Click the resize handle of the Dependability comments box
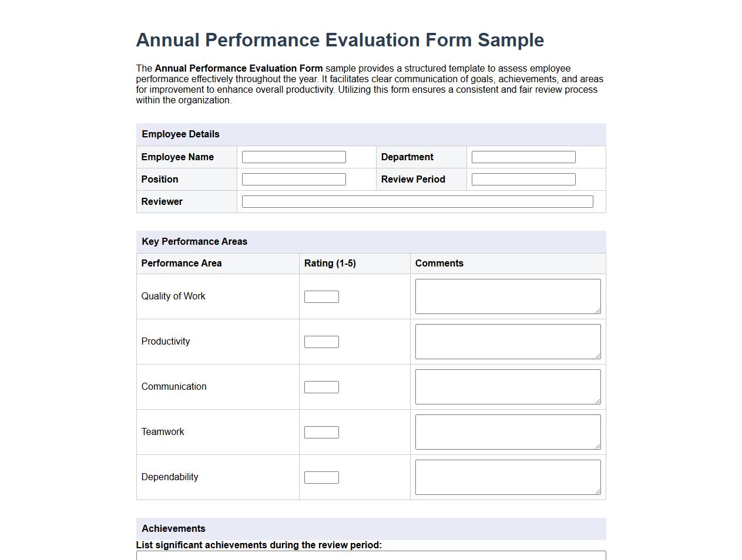 (597, 493)
